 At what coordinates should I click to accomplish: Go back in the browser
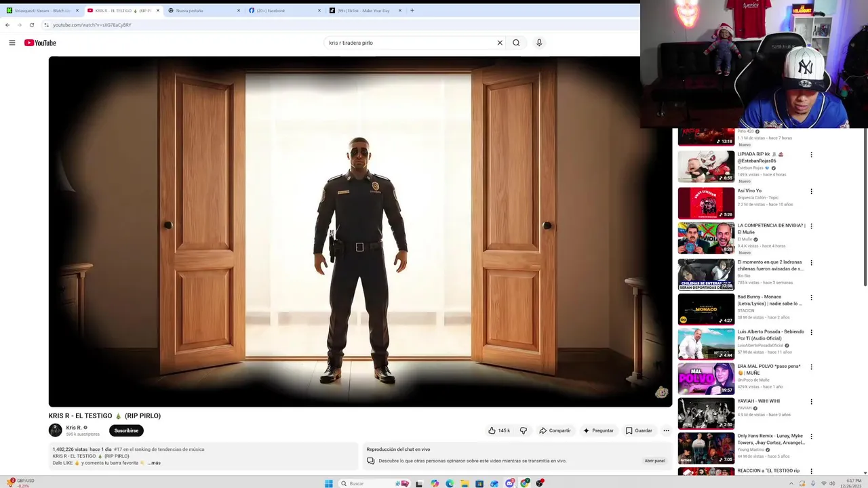coord(7,25)
